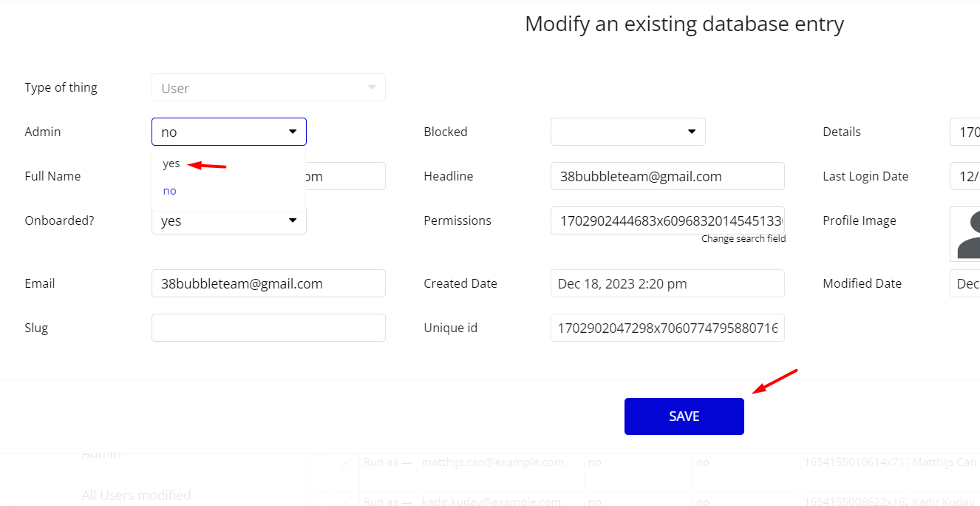The image size is (980, 506).
Task: Click the Email input field
Action: point(268,283)
